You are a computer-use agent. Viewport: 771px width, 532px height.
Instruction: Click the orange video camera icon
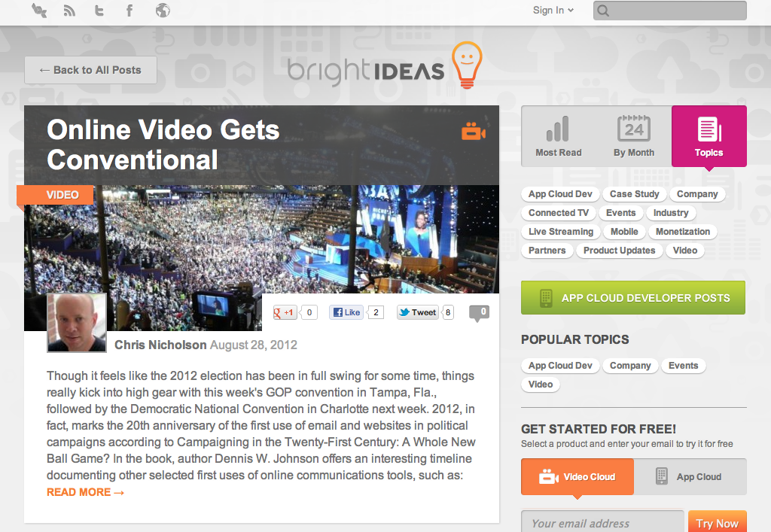click(474, 131)
